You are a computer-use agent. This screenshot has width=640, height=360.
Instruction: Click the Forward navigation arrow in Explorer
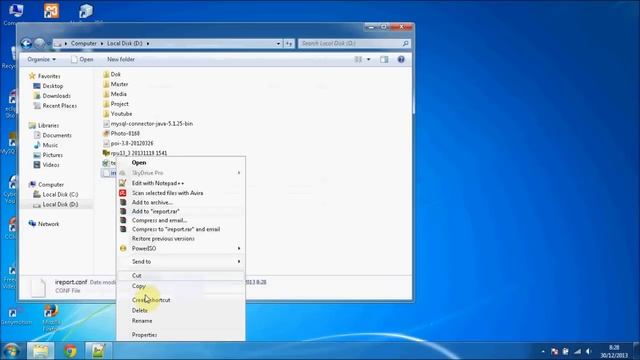click(x=40, y=43)
